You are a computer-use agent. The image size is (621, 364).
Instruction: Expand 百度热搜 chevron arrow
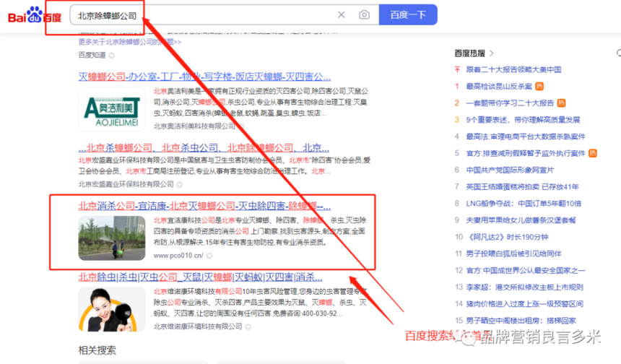point(492,53)
